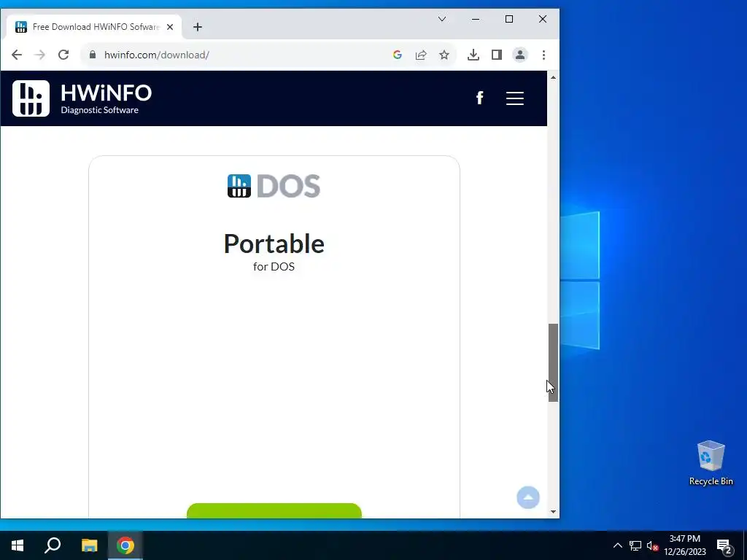747x560 pixels.
Task: View site information padlock icon
Action: (x=93, y=55)
